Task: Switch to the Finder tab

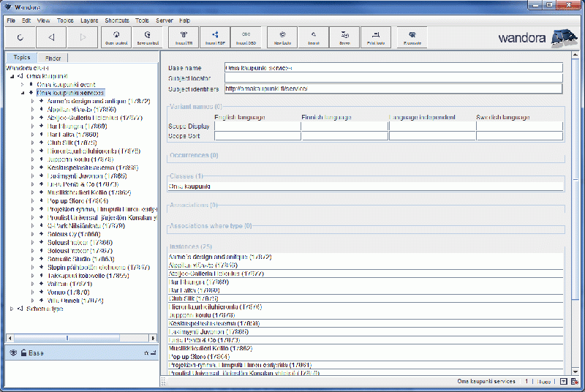Action: 53,58
